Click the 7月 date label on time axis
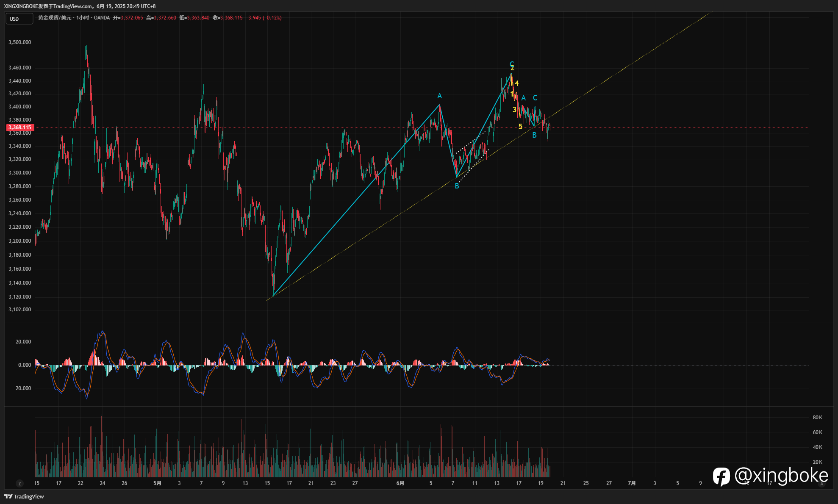838x504 pixels. tap(631, 483)
